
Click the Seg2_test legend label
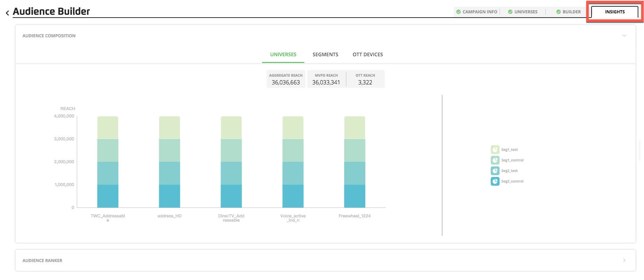(x=509, y=171)
